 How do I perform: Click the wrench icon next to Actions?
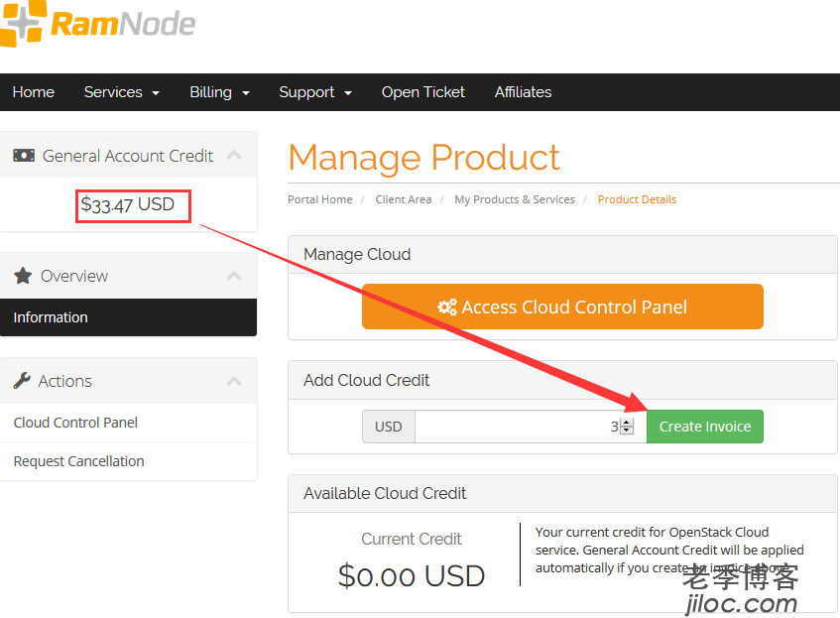click(22, 381)
